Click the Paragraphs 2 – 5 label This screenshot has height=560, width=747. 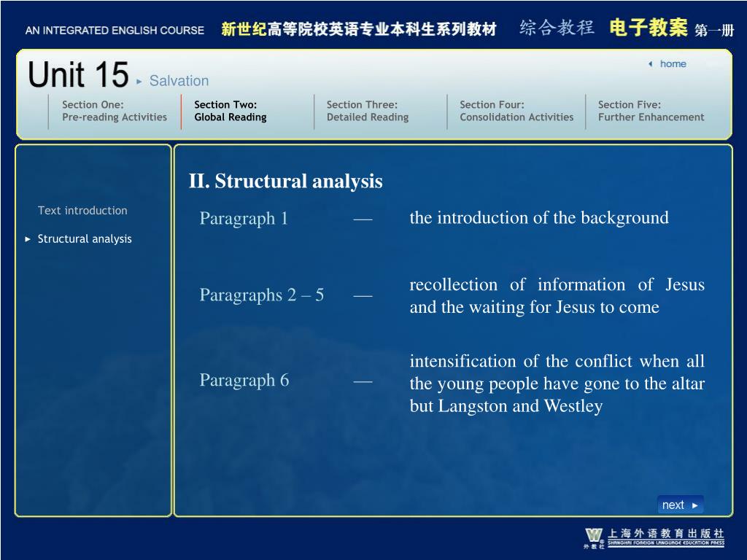point(262,295)
